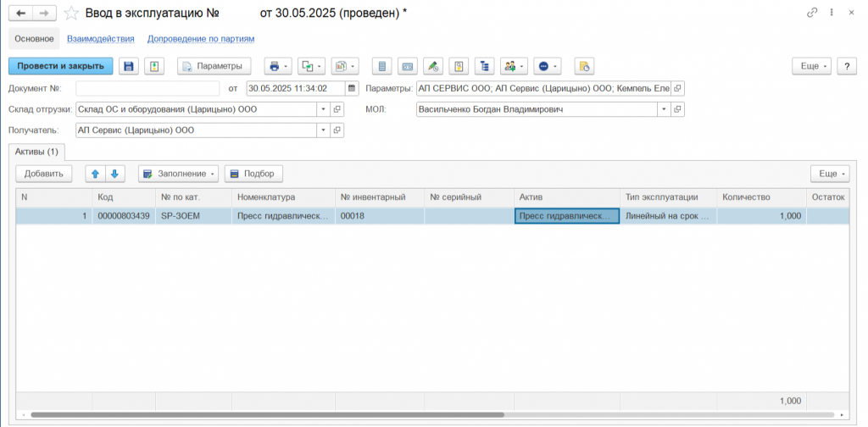Switch to the Взаимодействия section

[101, 39]
